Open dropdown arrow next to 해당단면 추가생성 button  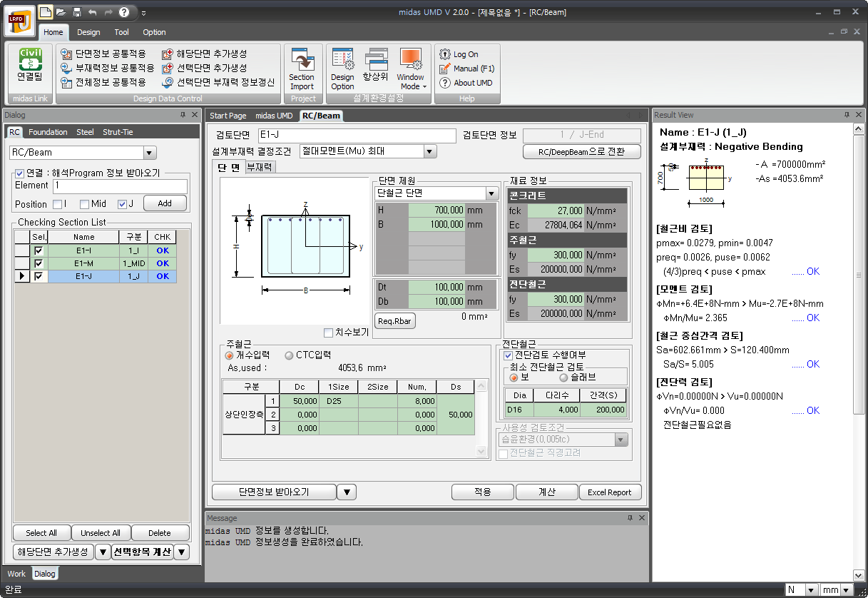pos(103,552)
